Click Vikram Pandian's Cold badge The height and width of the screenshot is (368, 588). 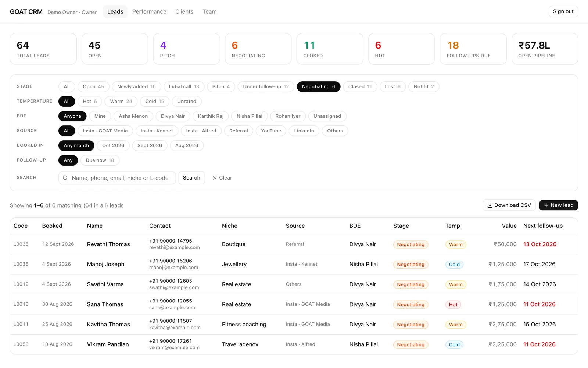click(454, 345)
